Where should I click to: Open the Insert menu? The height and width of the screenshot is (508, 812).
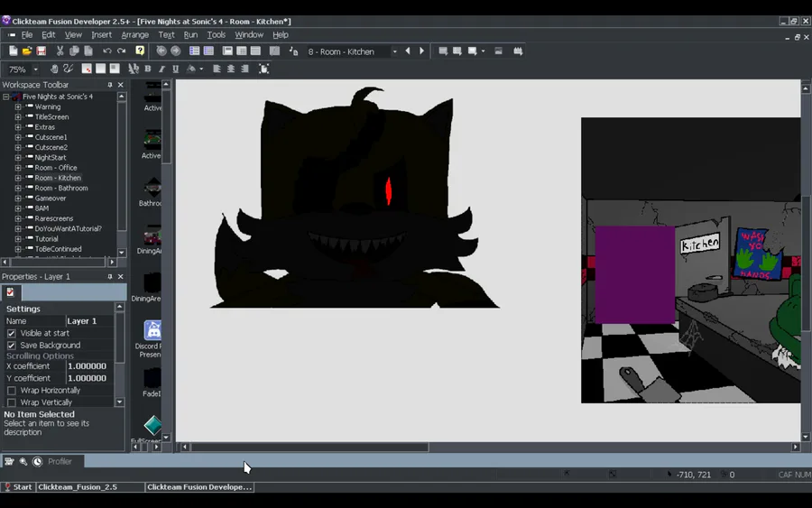click(101, 35)
